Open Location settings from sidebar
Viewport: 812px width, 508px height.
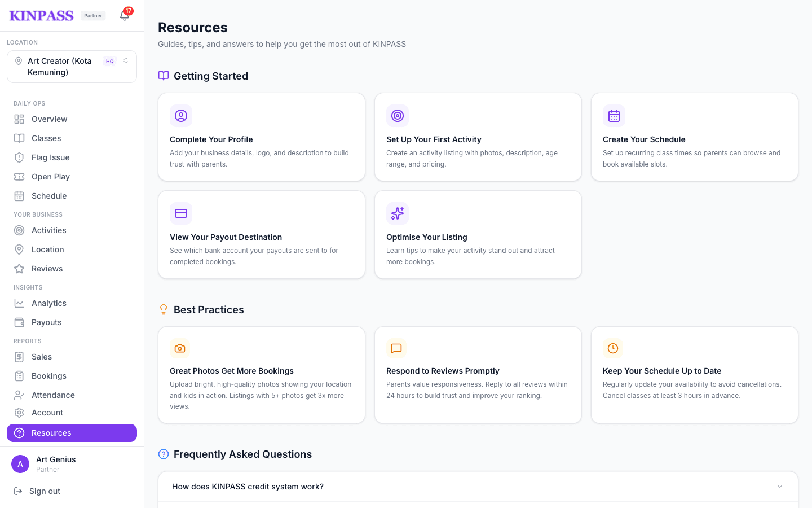click(x=72, y=249)
